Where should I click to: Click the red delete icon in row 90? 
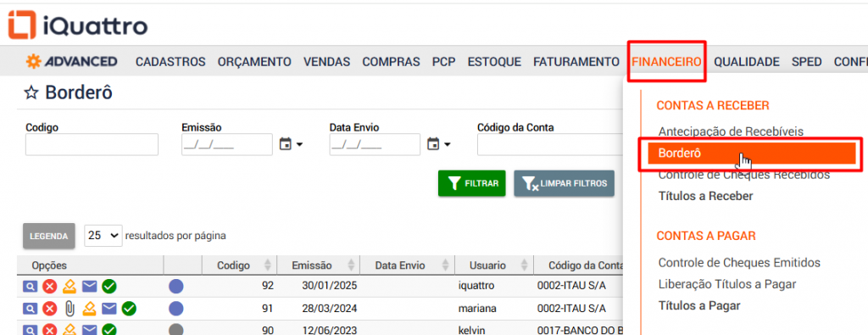coord(50,330)
